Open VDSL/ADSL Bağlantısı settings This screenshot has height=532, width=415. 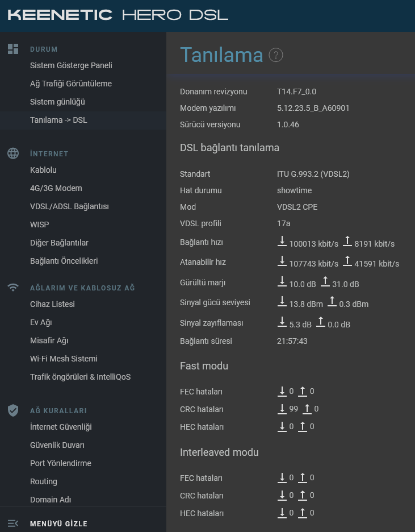[69, 207]
